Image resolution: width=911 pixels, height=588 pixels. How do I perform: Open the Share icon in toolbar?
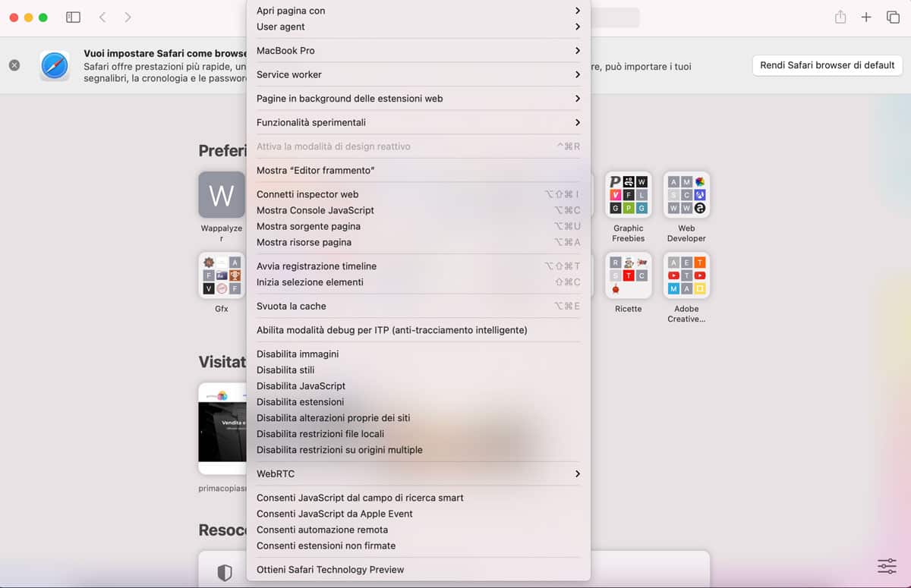(840, 17)
